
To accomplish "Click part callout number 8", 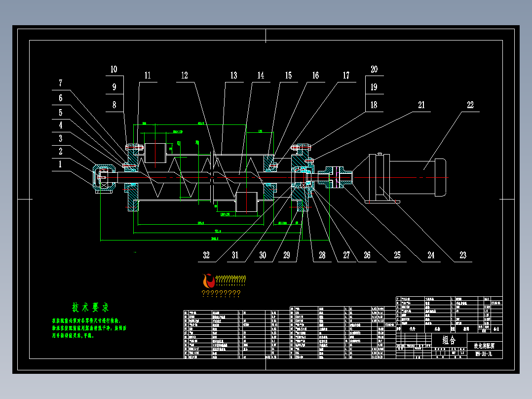I will coord(114,105).
